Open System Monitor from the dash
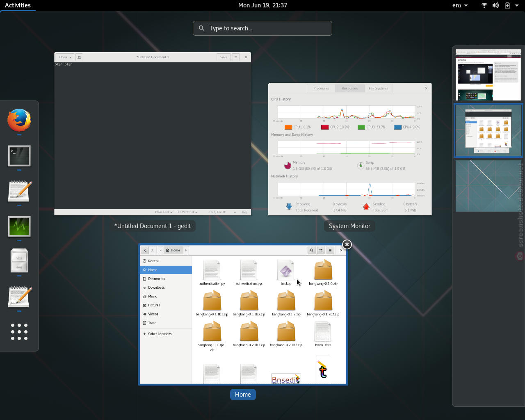The width and height of the screenshot is (525, 420). [19, 226]
